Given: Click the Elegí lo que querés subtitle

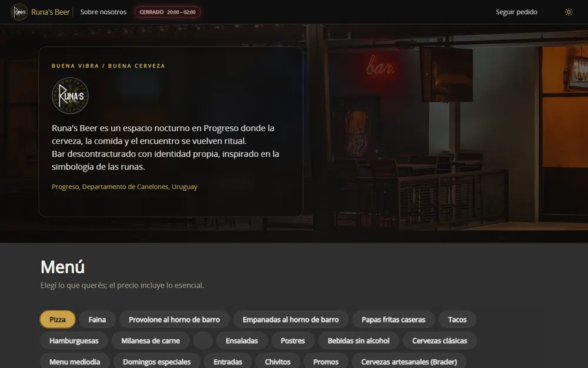Looking at the screenshot, I should 122,286.
